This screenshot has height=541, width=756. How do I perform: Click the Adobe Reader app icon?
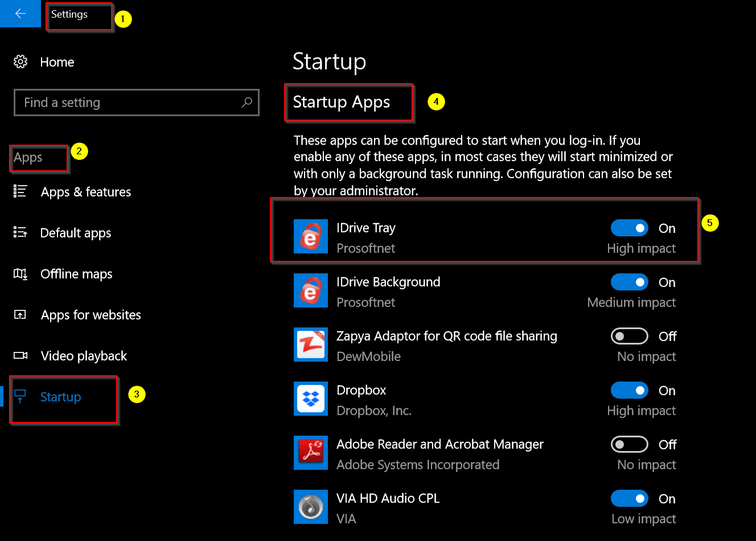point(310,453)
